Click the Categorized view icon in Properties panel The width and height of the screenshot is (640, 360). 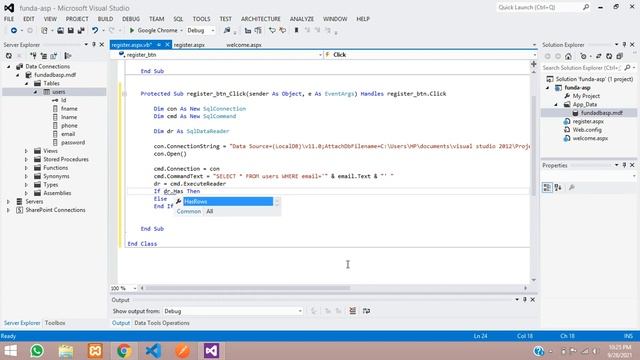coord(547,187)
